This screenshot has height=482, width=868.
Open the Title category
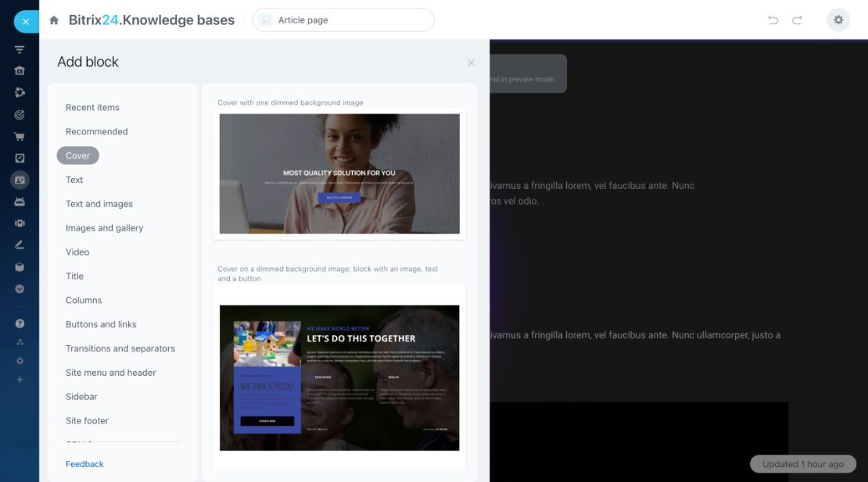(x=75, y=277)
